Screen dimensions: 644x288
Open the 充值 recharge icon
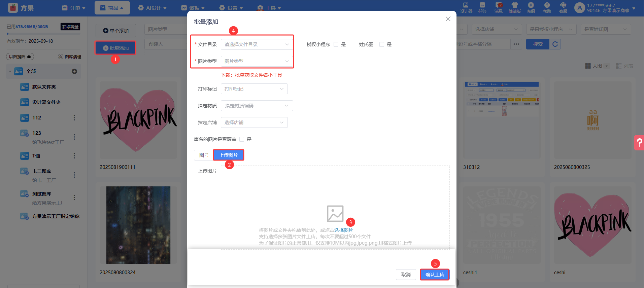coord(531,7)
